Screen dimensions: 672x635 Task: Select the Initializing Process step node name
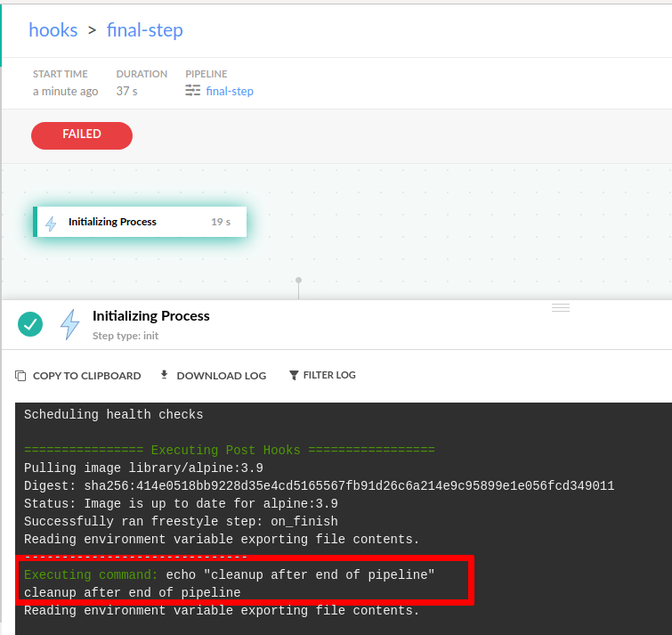(x=112, y=222)
